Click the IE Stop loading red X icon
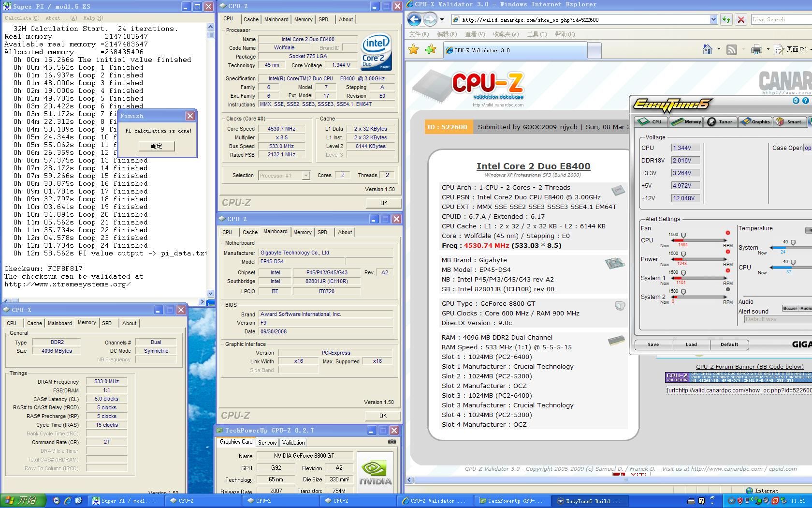This screenshot has width=812, height=508. (740, 19)
